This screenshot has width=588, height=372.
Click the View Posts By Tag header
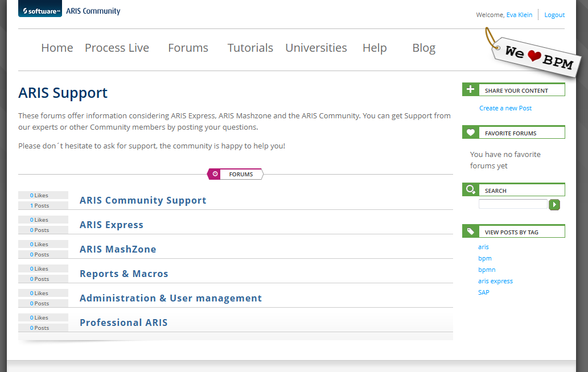point(512,232)
